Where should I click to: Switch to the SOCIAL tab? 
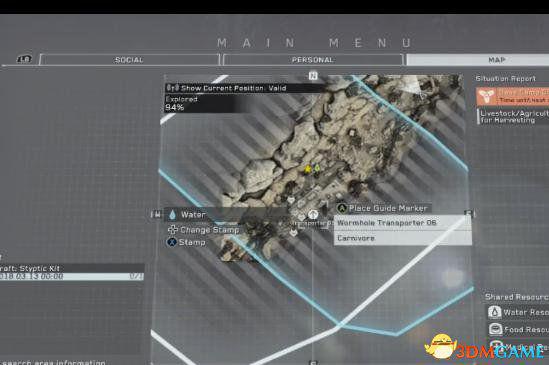click(129, 60)
